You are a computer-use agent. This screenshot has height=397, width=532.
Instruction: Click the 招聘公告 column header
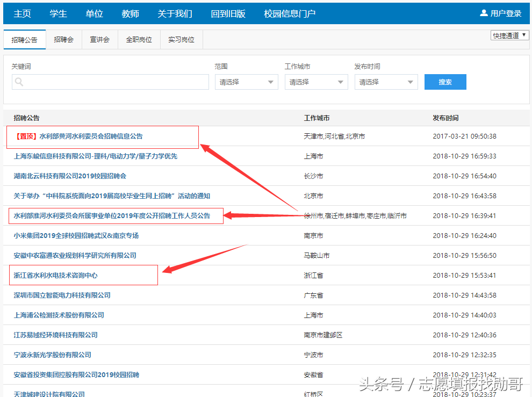(26, 118)
